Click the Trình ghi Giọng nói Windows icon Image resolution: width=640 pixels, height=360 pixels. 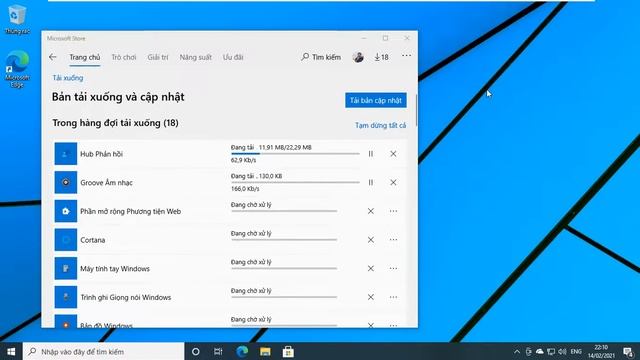point(66,297)
